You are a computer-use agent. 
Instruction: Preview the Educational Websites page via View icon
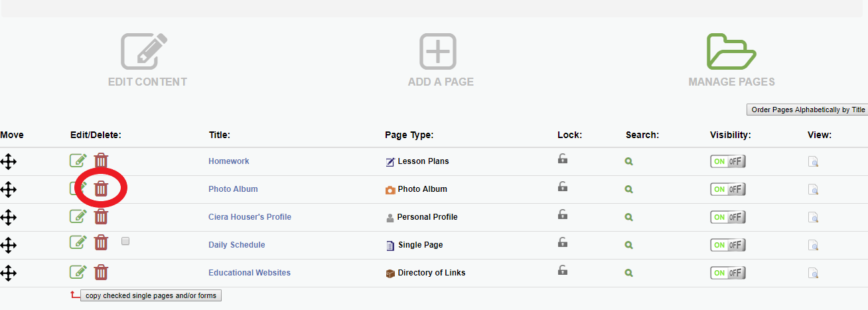813,273
